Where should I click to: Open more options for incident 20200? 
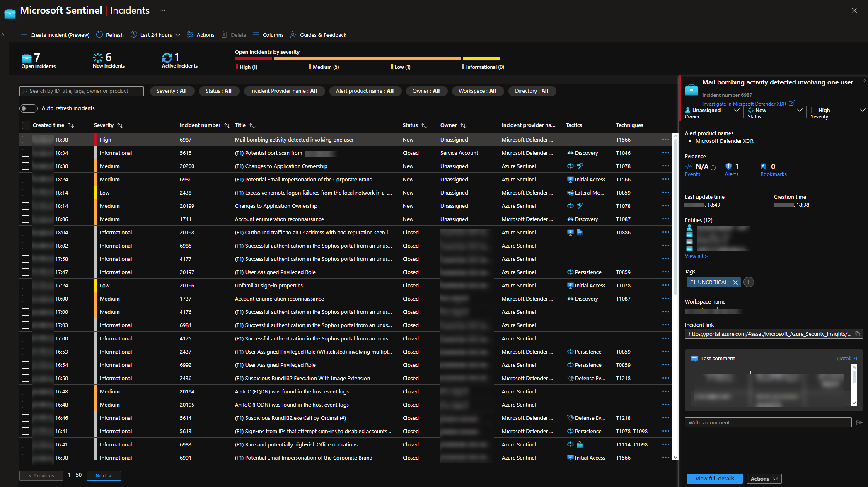665,166
